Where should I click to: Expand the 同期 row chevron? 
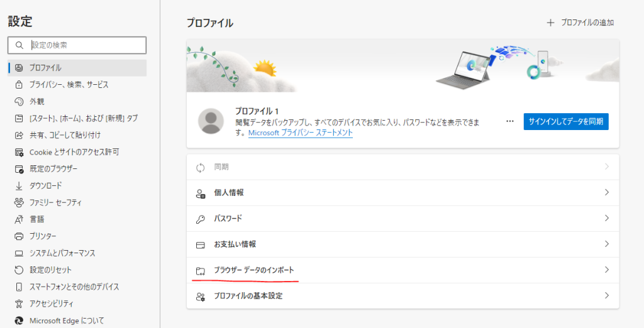tap(607, 167)
